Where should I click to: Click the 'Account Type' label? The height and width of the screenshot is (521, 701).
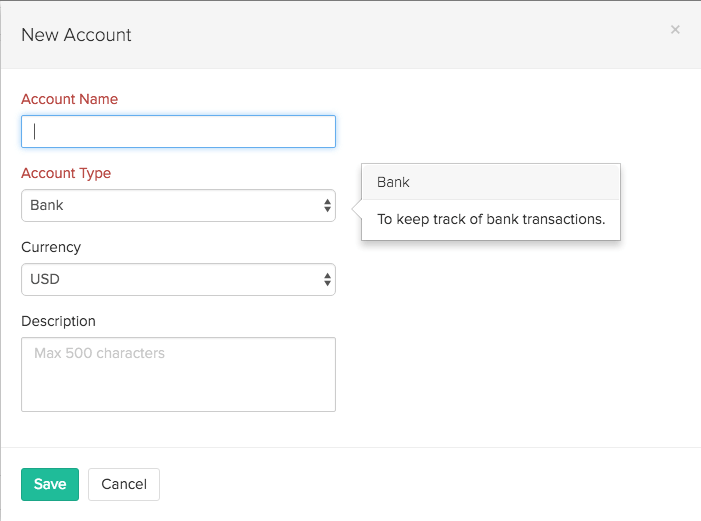(x=66, y=174)
